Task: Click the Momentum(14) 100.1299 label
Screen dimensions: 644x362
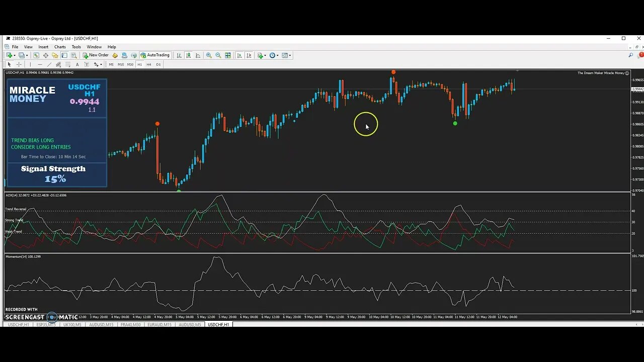Action: coord(23,256)
